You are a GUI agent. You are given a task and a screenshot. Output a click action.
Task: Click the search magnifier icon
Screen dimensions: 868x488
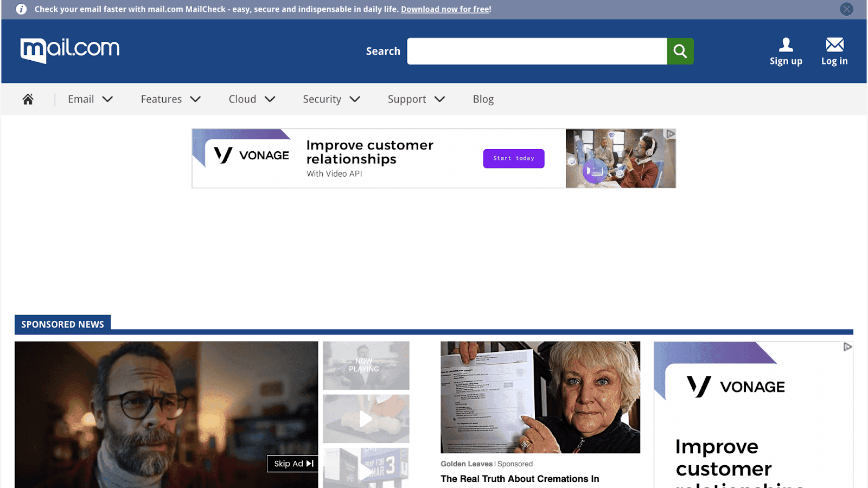[x=680, y=51]
